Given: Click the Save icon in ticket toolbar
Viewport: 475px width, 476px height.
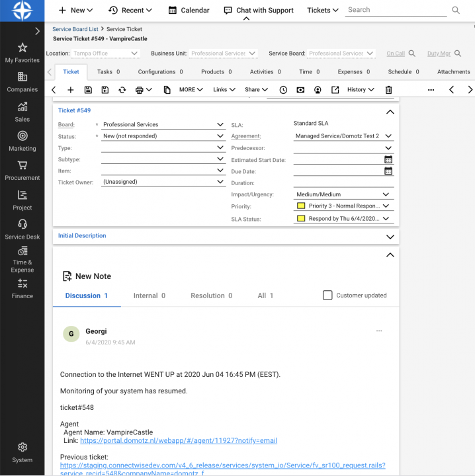Looking at the screenshot, I should pyautogui.click(x=88, y=90).
